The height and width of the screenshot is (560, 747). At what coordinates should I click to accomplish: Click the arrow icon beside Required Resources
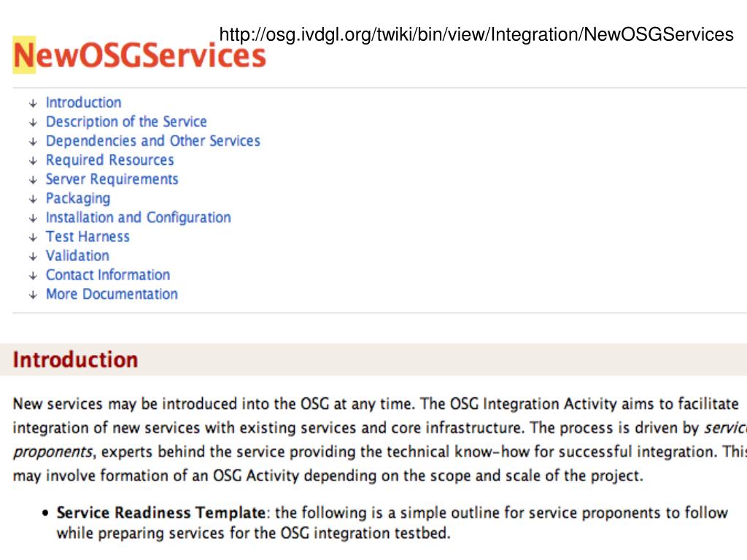[33, 161]
